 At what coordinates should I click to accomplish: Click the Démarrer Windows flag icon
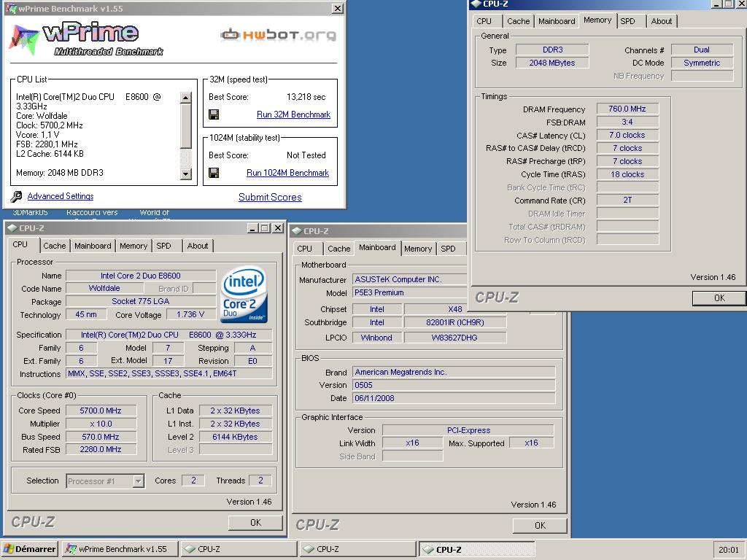click(x=9, y=549)
